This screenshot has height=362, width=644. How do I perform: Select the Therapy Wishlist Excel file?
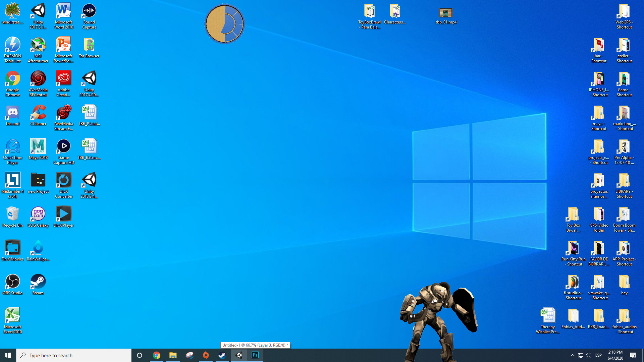click(x=548, y=320)
